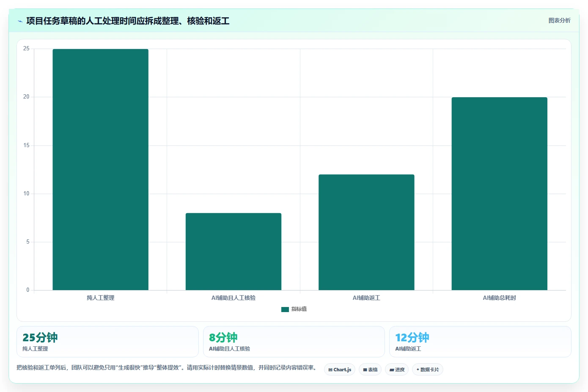Toggle the 指标值 legend color swatch

point(285,310)
